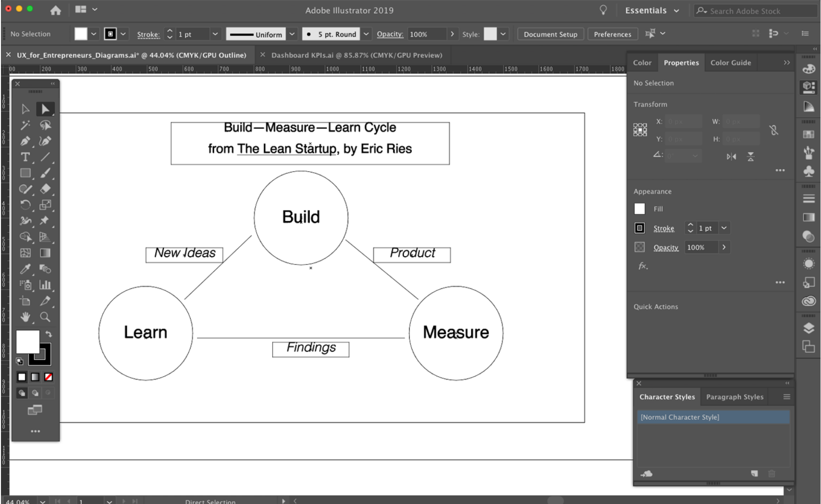Screen dimensions: 821x504
Task: Open the Uniform width profile dropdown
Action: [292, 34]
